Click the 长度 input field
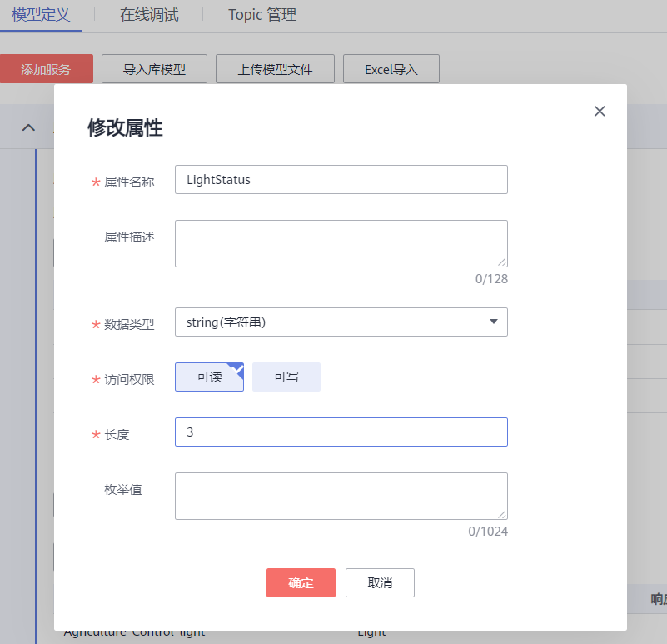Screen dimensions: 667x644 pyautogui.click(x=341, y=432)
